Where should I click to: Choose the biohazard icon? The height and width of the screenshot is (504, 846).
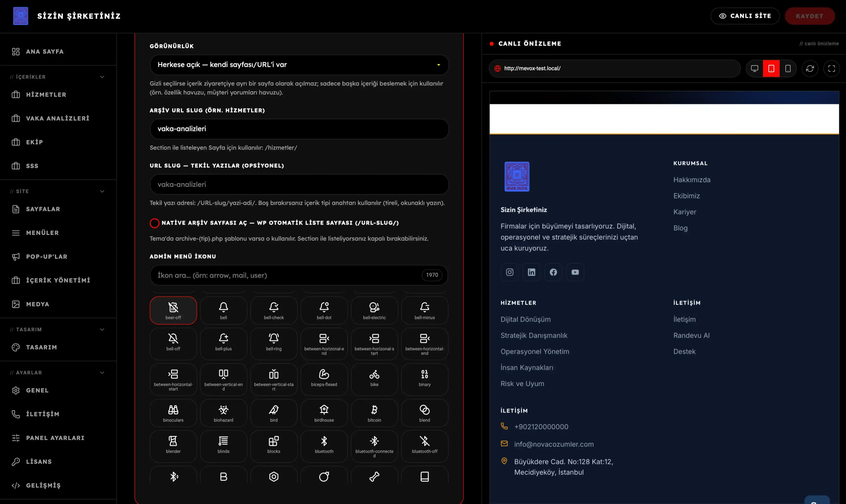(x=223, y=413)
